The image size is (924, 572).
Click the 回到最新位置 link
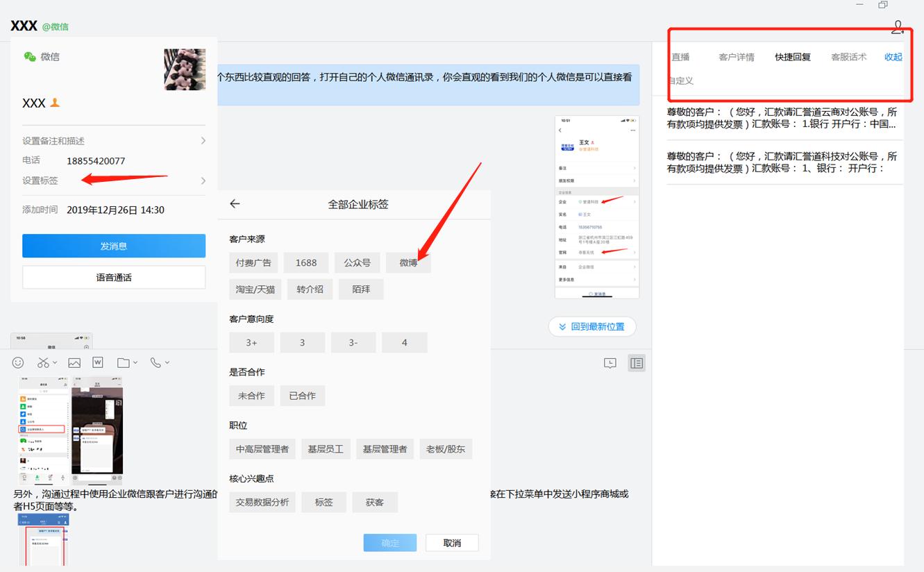591,326
